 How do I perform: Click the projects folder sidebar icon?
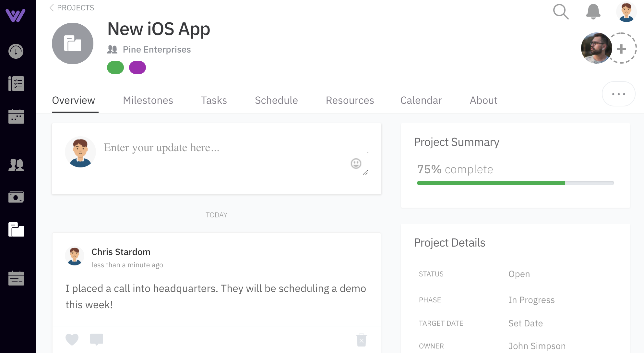click(16, 230)
